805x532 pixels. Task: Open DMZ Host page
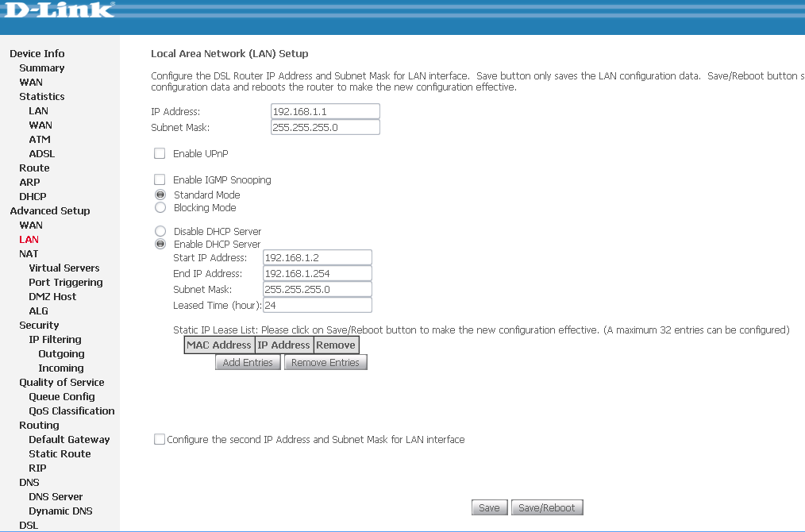click(52, 297)
